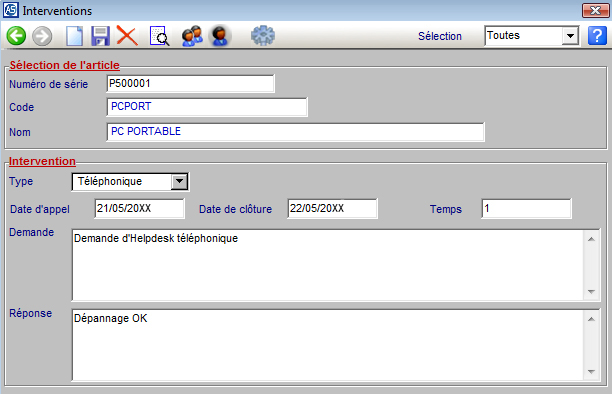Save the intervention using floppy disk icon
The image size is (612, 394).
pos(100,36)
